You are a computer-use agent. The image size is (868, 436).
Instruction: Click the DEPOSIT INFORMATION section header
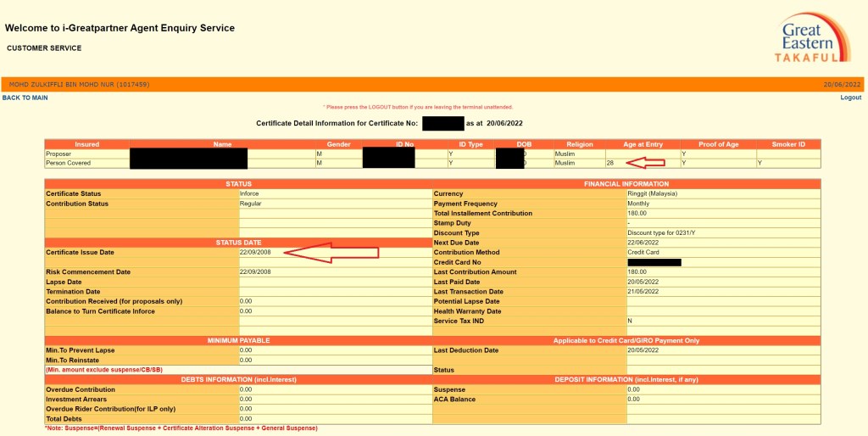pos(626,379)
